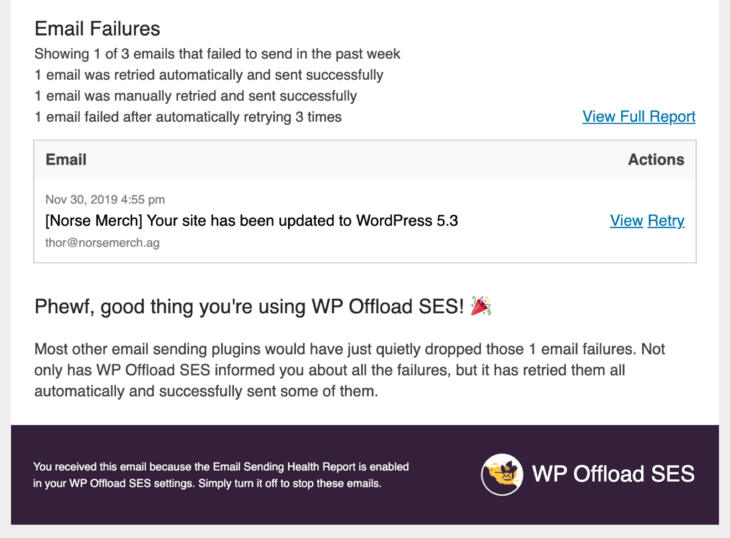Screen dimensions: 730x538
Task: Click the thor@norsemerch.ag recipient address
Action: pyautogui.click(x=102, y=243)
